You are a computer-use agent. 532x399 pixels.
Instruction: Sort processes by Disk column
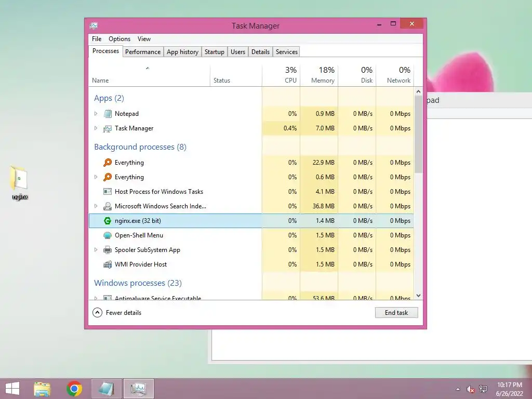click(x=357, y=75)
